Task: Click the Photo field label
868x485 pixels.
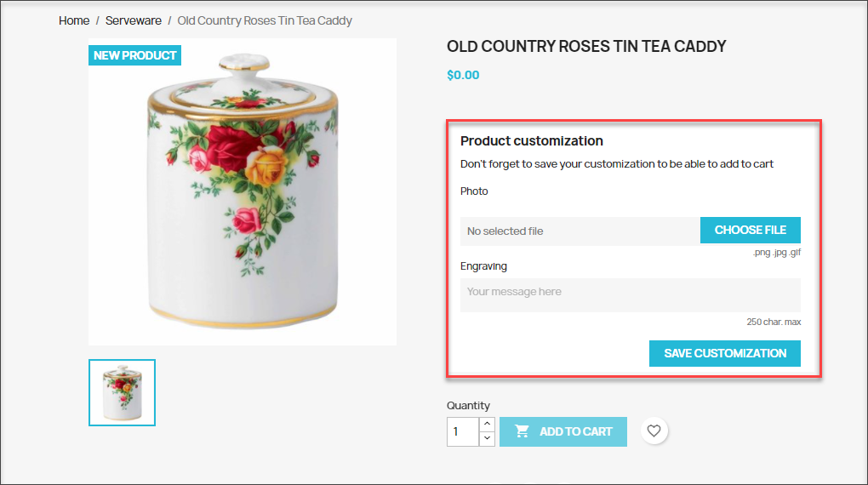Action: 474,191
